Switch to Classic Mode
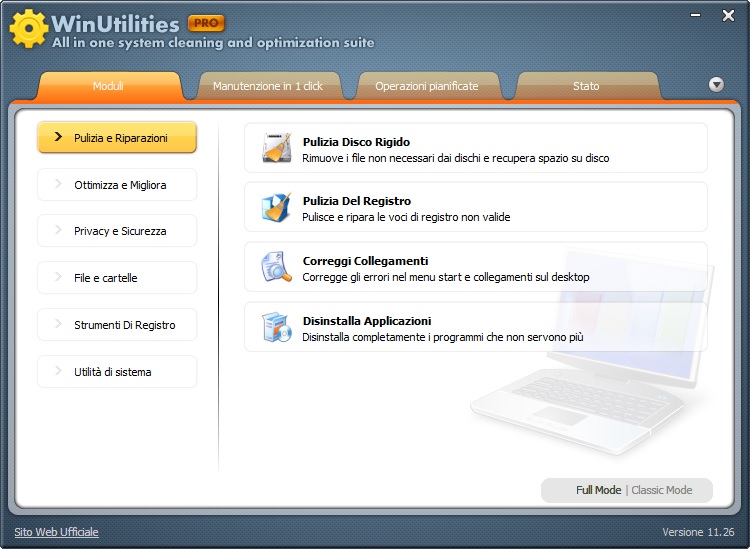 point(662,490)
